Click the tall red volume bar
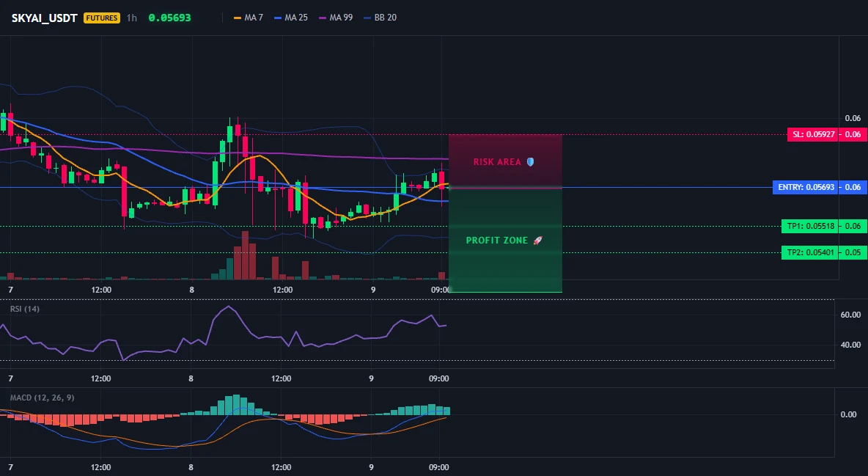Screen dimensions: 868x476 coord(245,255)
